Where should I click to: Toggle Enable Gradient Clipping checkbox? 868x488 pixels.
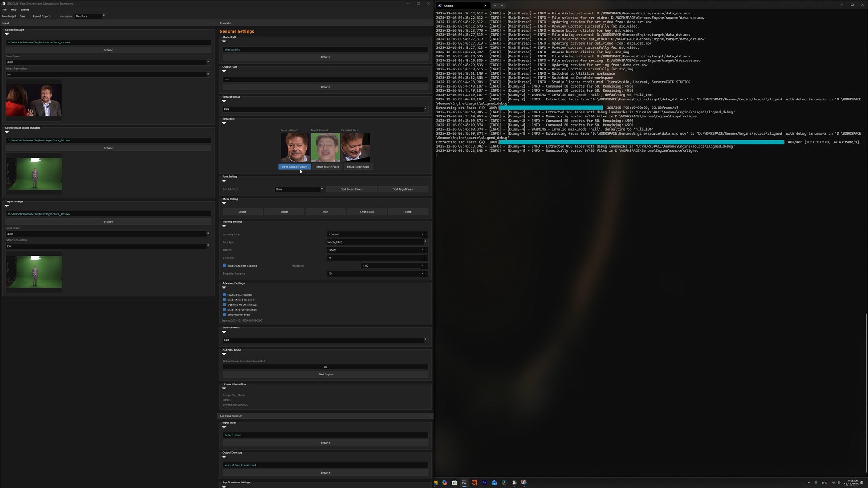[x=225, y=266]
